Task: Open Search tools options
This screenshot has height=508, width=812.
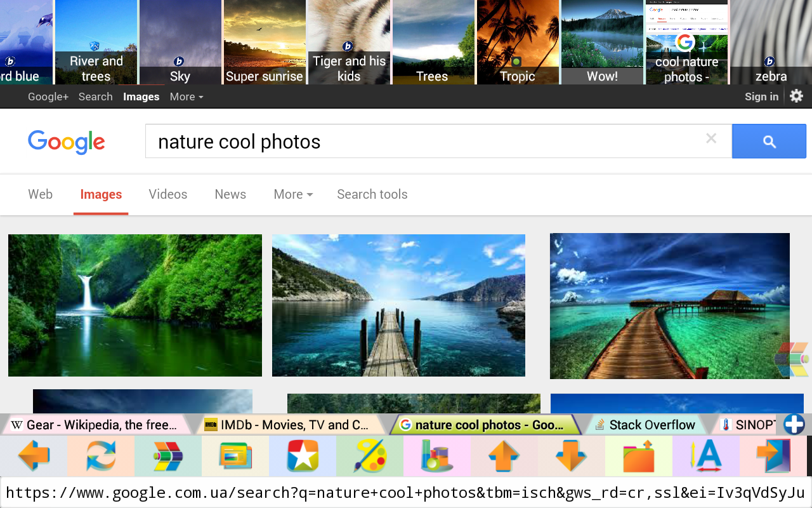Action: tap(372, 194)
